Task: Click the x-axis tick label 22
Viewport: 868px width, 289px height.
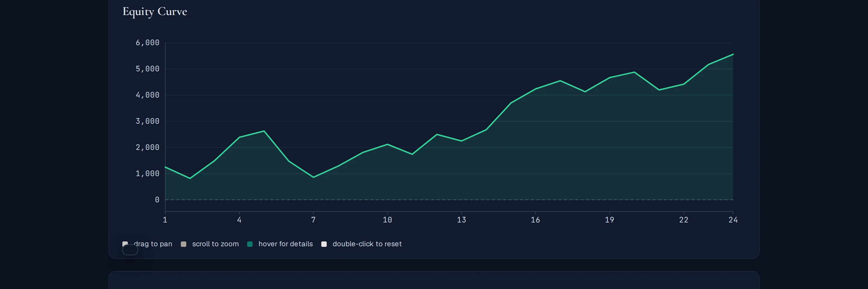Action: point(684,220)
